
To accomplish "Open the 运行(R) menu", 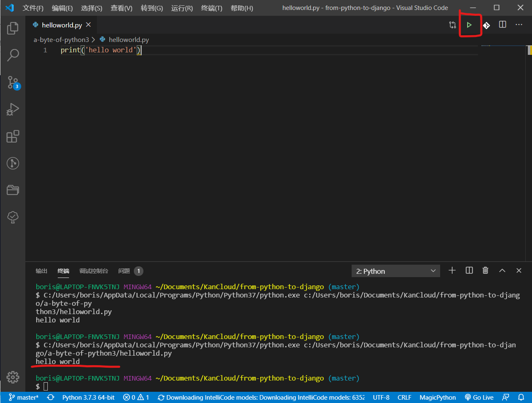I will [182, 8].
